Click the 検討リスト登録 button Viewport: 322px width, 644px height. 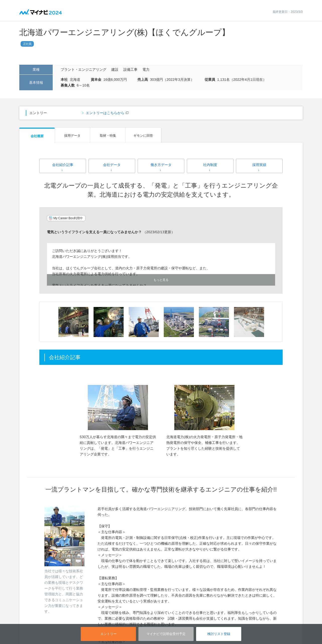[x=219, y=634]
